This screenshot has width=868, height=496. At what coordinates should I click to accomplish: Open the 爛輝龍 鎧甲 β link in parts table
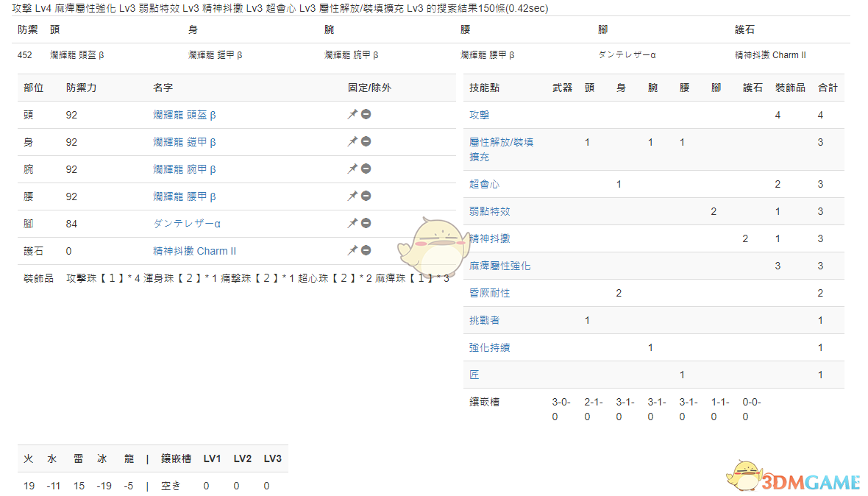point(185,142)
